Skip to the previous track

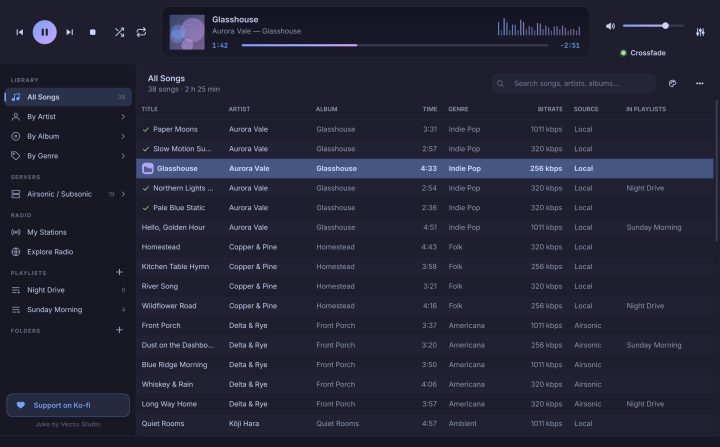(20, 32)
